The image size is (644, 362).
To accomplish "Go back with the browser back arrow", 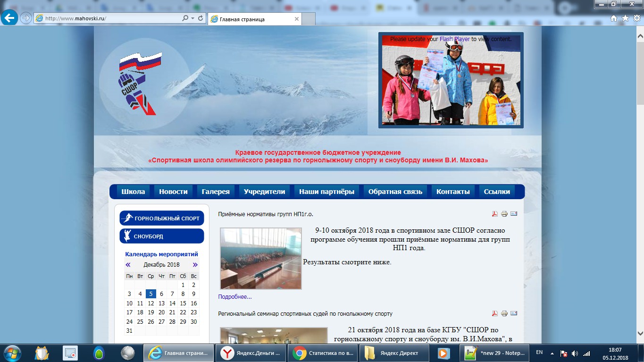I will (10, 18).
